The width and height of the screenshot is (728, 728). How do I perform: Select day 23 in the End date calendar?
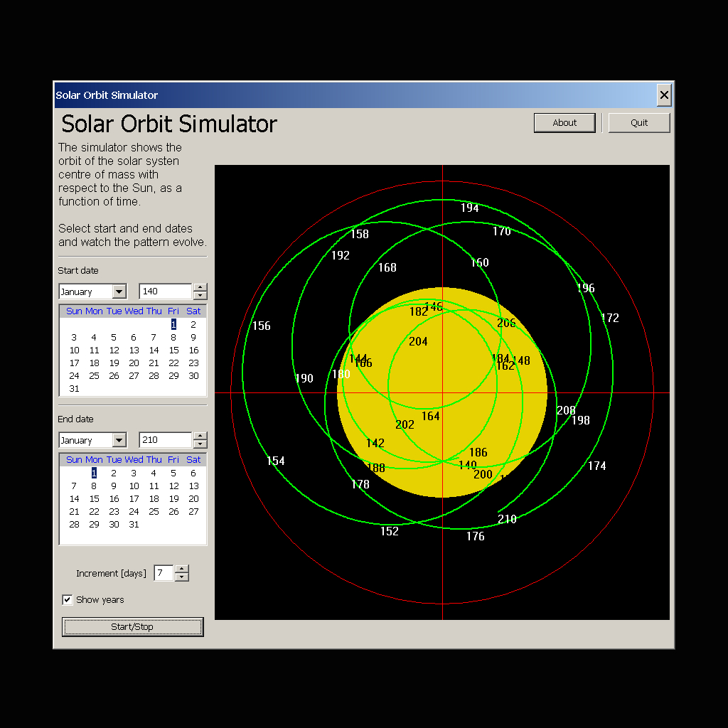114,512
